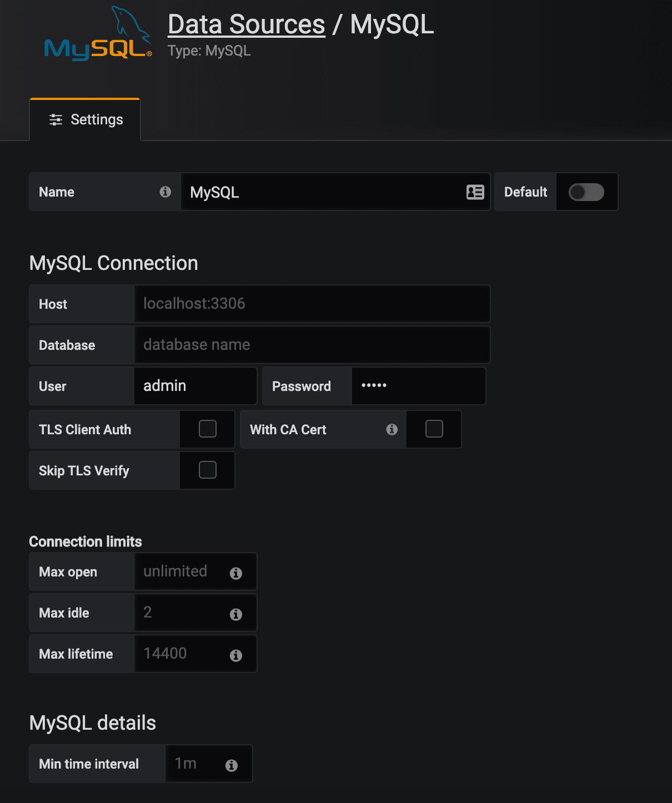Toggle the Default data source switch
Viewport: 672px width, 803px height.
pos(586,192)
